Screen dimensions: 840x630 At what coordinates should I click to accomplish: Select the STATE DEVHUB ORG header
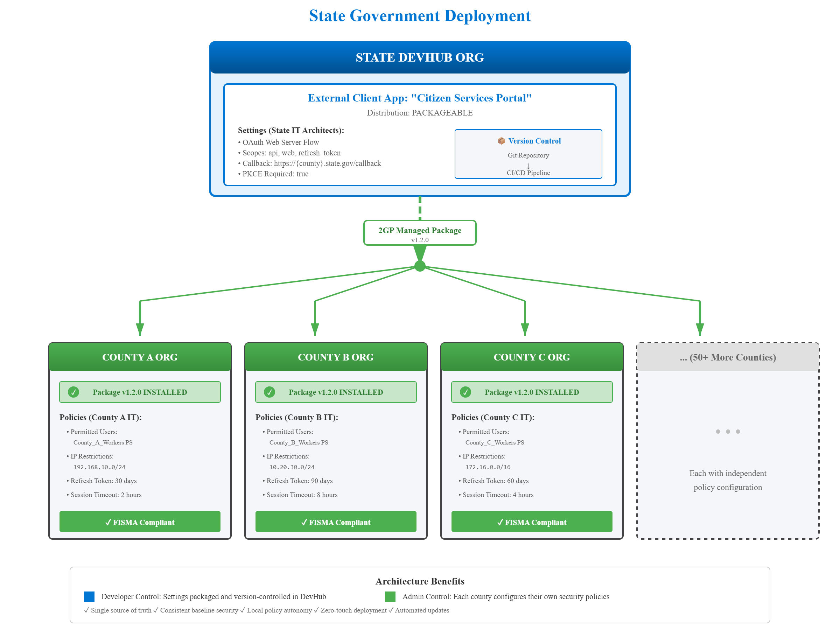point(420,57)
